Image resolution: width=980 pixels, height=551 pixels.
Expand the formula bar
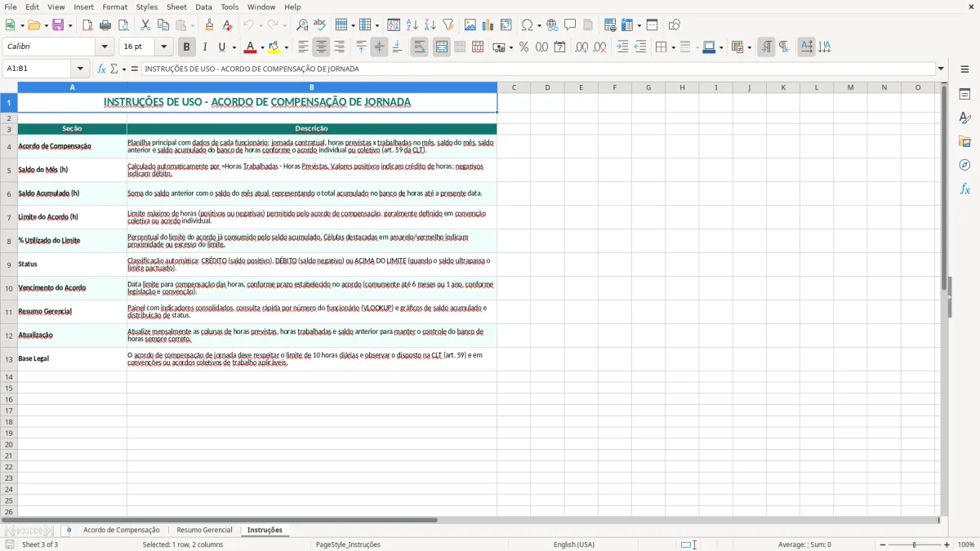[x=941, y=69]
